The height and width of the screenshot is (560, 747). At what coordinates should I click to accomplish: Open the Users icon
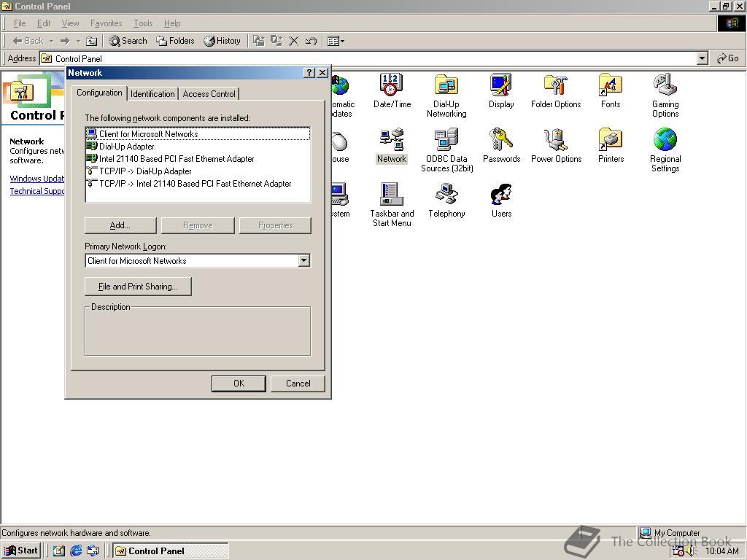click(501, 201)
